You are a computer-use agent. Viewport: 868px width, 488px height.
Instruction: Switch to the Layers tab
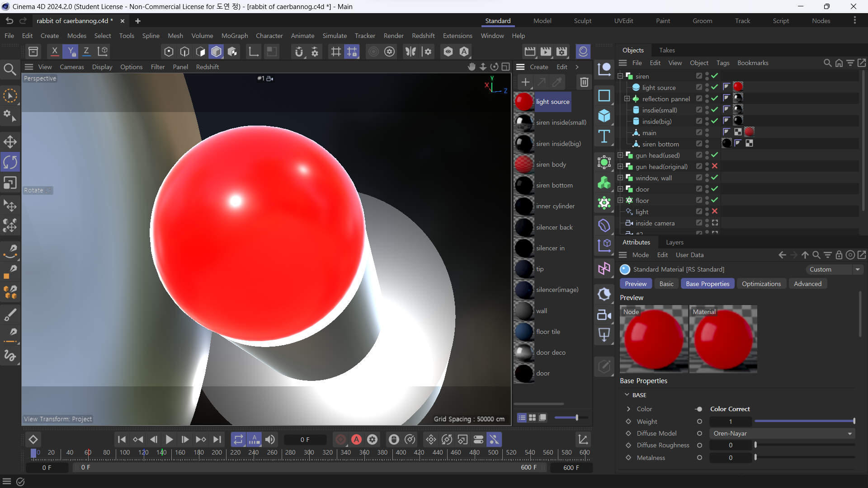[x=675, y=242]
